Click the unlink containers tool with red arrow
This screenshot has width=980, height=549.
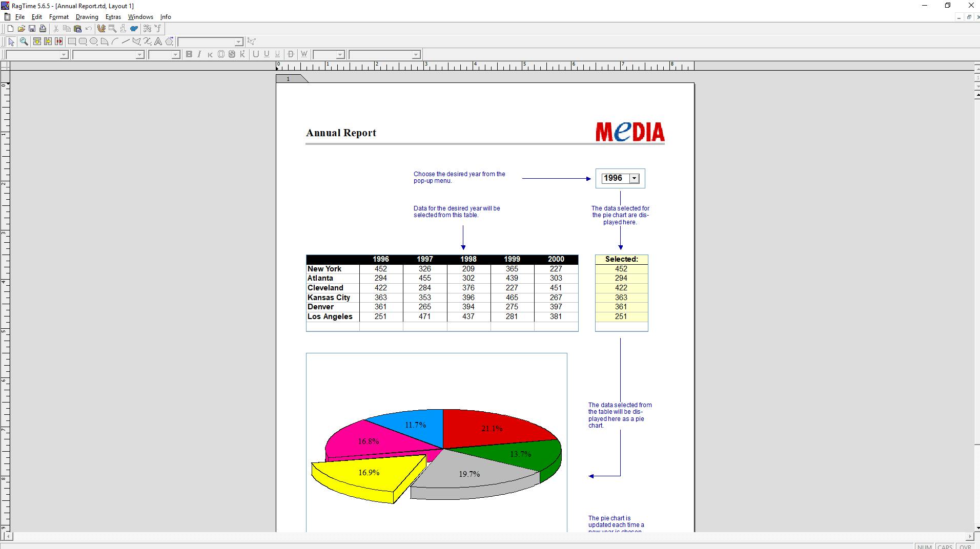pos(58,41)
